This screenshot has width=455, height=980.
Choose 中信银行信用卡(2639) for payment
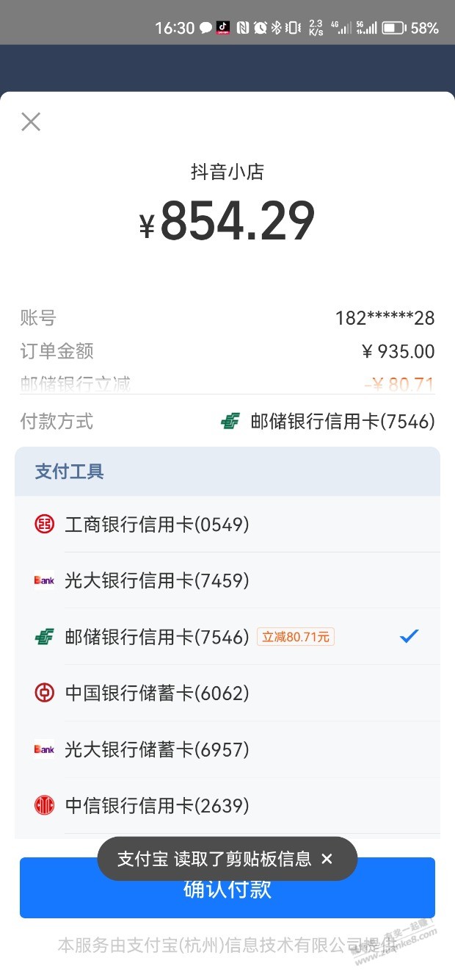pyautogui.click(x=227, y=806)
